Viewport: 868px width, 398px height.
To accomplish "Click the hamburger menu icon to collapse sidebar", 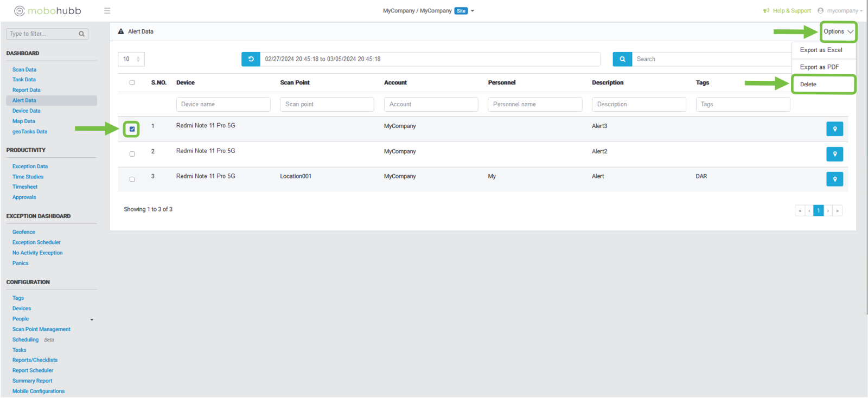I will tap(107, 11).
